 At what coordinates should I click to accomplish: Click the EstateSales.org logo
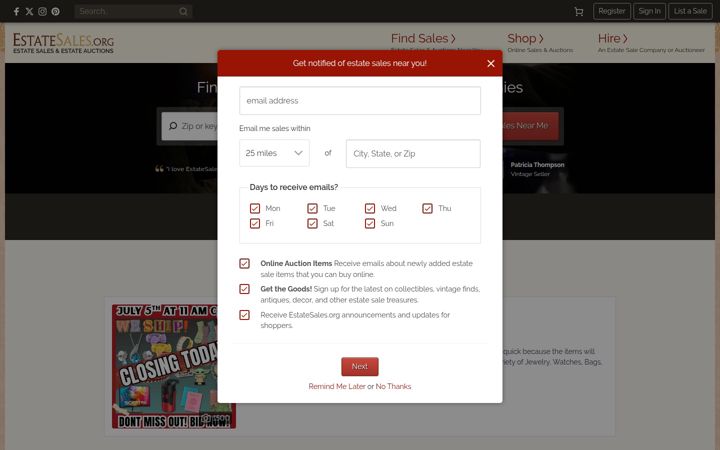click(63, 43)
